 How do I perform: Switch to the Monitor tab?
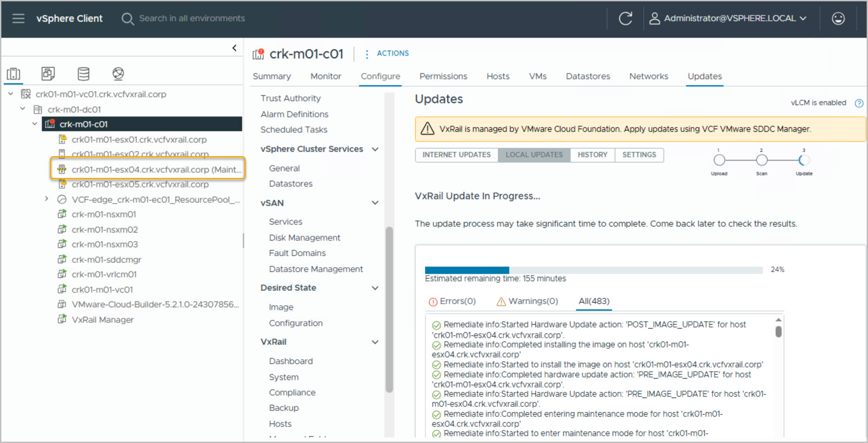325,77
